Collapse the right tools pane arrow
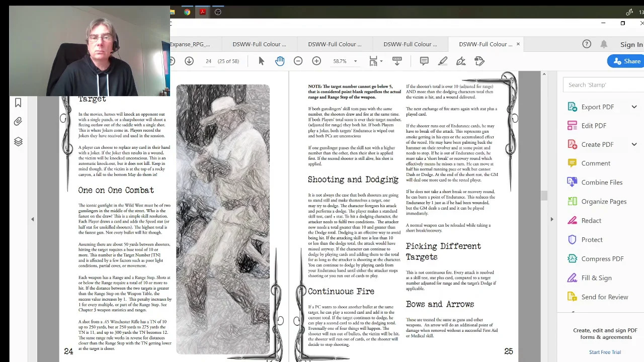This screenshot has width=644, height=362. [551, 219]
